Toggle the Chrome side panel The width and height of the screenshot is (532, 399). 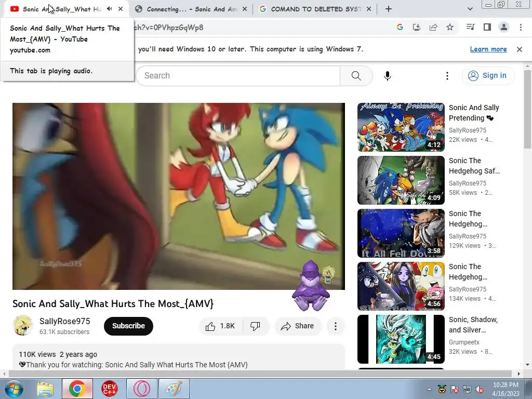point(487,27)
